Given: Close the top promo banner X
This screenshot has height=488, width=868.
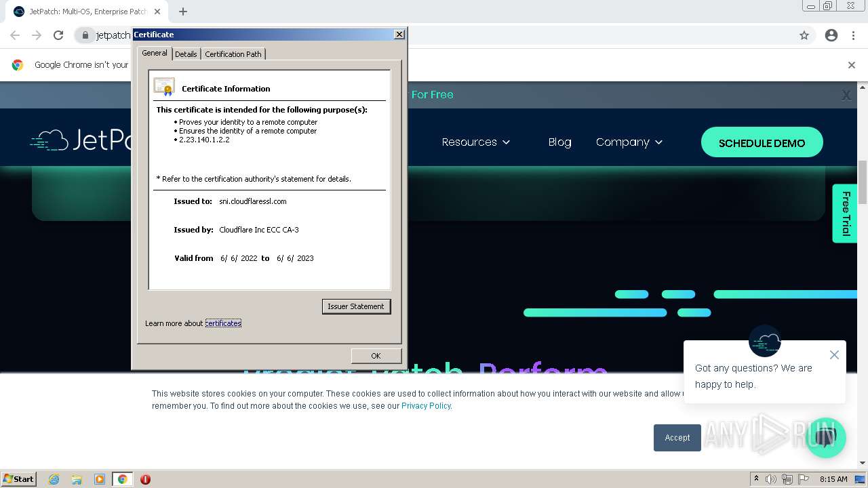Looking at the screenshot, I should [x=846, y=96].
